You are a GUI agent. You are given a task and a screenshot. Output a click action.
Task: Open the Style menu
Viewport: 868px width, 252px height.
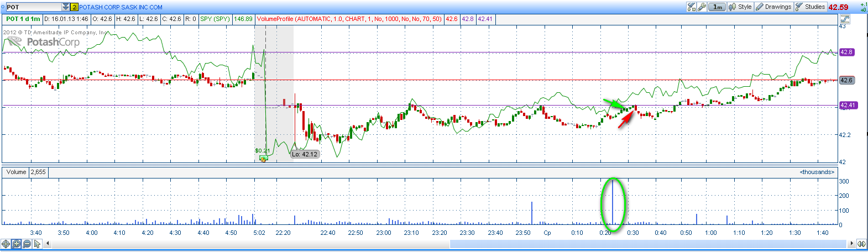[740, 7]
